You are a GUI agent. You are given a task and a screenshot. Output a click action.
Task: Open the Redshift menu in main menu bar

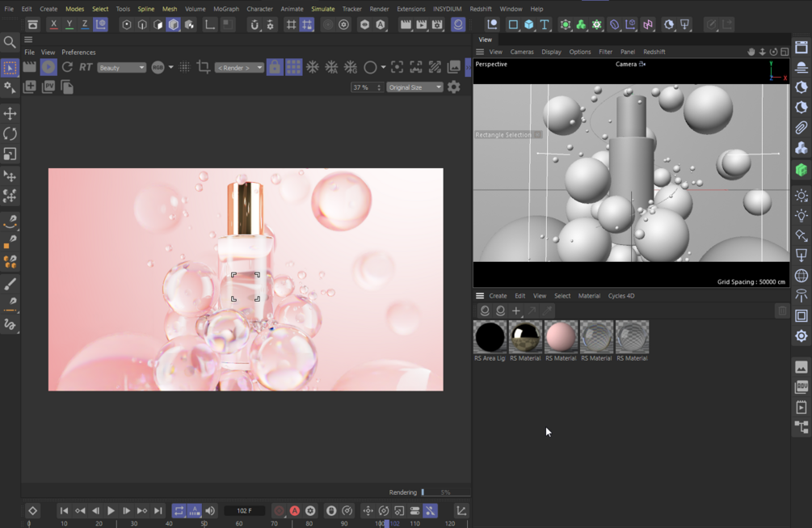(x=481, y=9)
